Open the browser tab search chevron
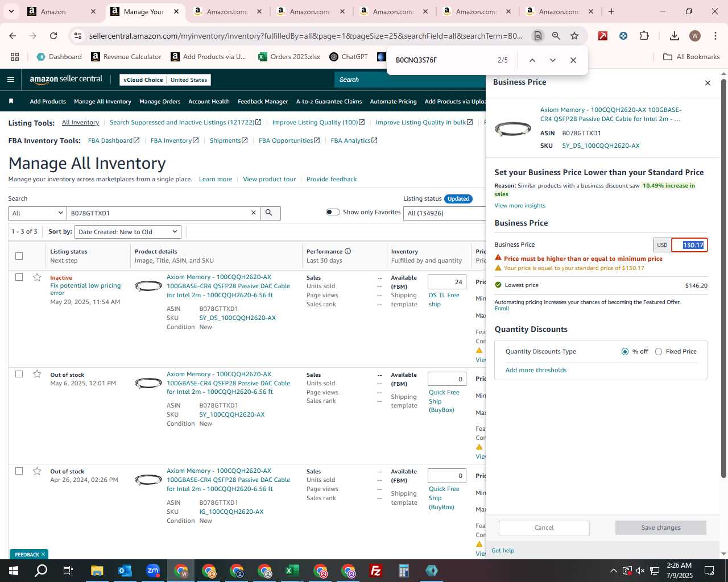The image size is (728, 582). 11,11
